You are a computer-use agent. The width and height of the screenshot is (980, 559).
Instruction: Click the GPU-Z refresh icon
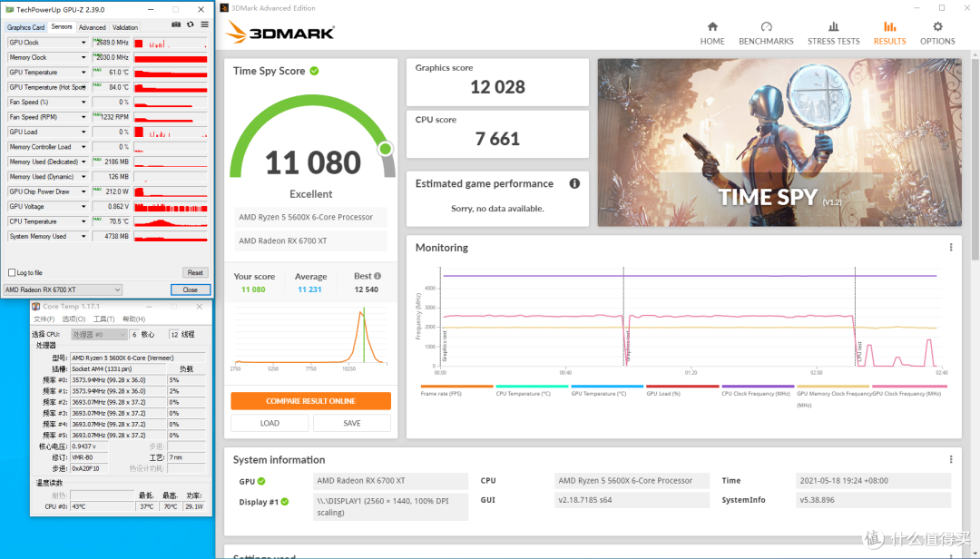(x=191, y=25)
